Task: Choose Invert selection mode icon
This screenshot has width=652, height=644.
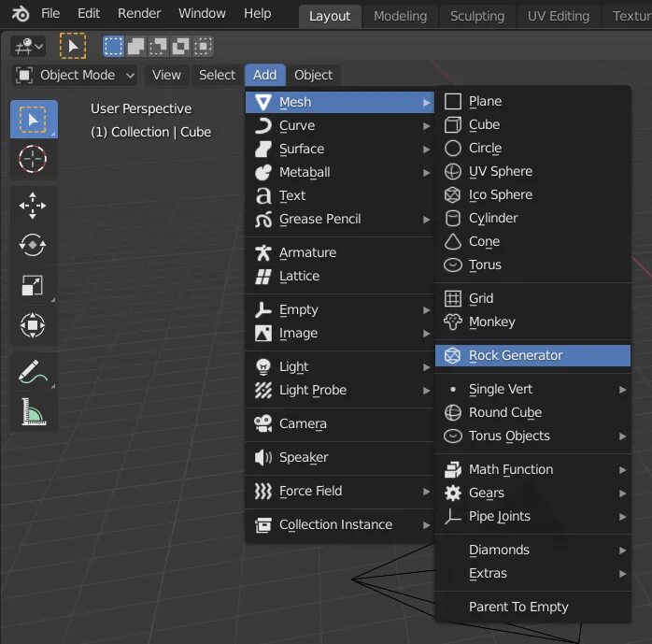Action: pyautogui.click(x=180, y=46)
